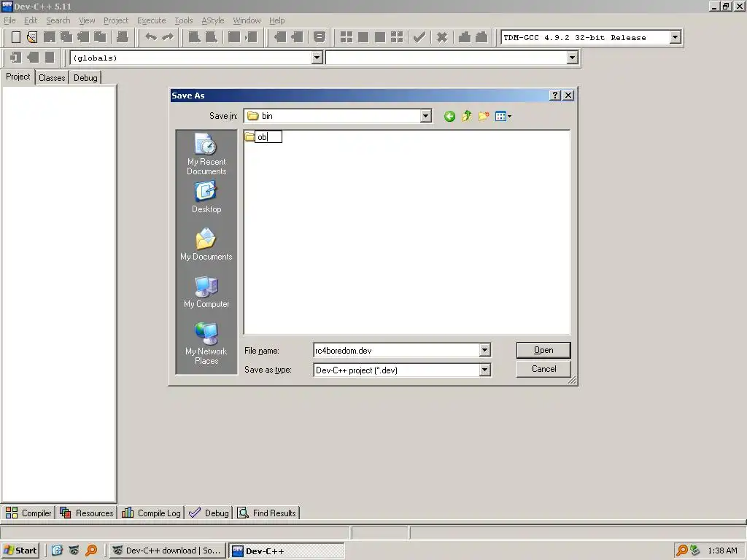Switch to the Classes tab
The width and height of the screenshot is (747, 560).
52,77
